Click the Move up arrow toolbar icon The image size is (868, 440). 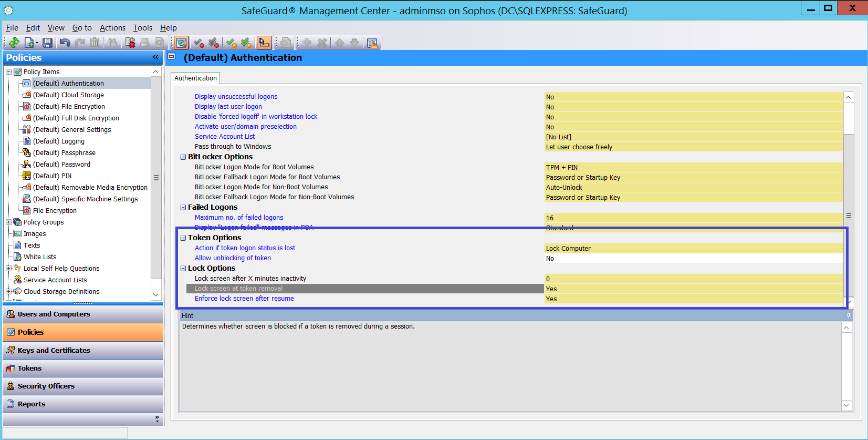point(340,43)
